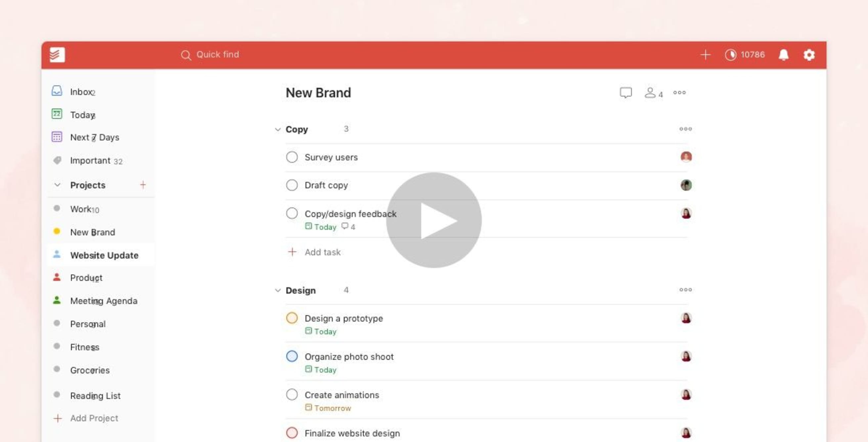Complete the Create animations task
This screenshot has width=868, height=442.
click(292, 394)
